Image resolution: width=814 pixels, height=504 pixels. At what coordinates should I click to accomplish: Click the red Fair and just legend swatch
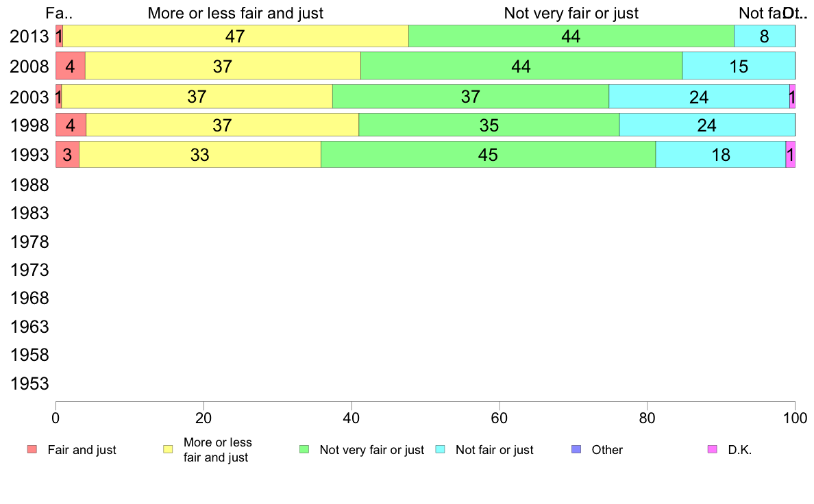pyautogui.click(x=32, y=449)
